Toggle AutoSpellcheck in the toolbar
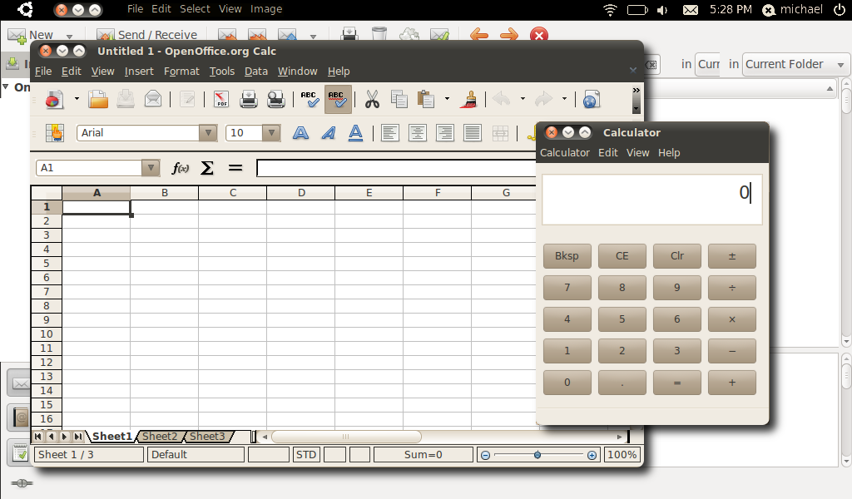852x504 pixels. pos(338,100)
